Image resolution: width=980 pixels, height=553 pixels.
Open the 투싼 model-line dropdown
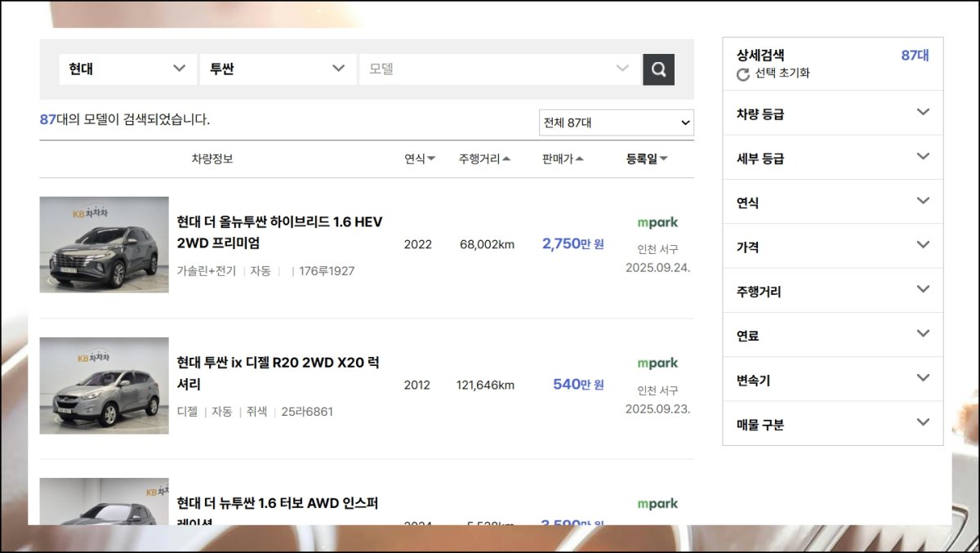pos(278,69)
